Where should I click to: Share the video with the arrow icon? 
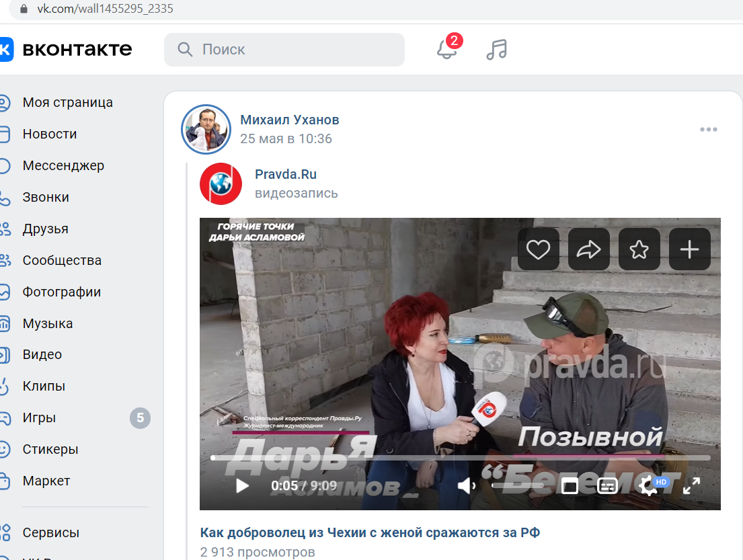pyautogui.click(x=588, y=249)
